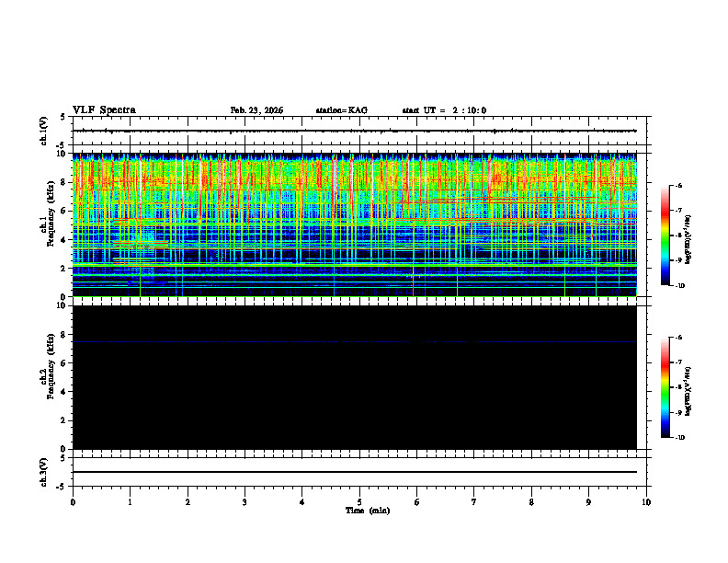Viewport: 728px width, 563px height.
Task: Click the time-axis tick label "9"
Action: pos(588,502)
